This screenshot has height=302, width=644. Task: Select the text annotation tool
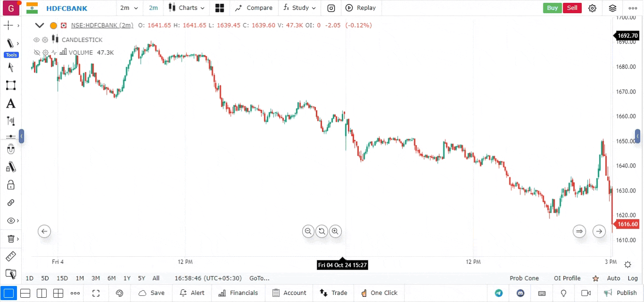pyautogui.click(x=10, y=103)
